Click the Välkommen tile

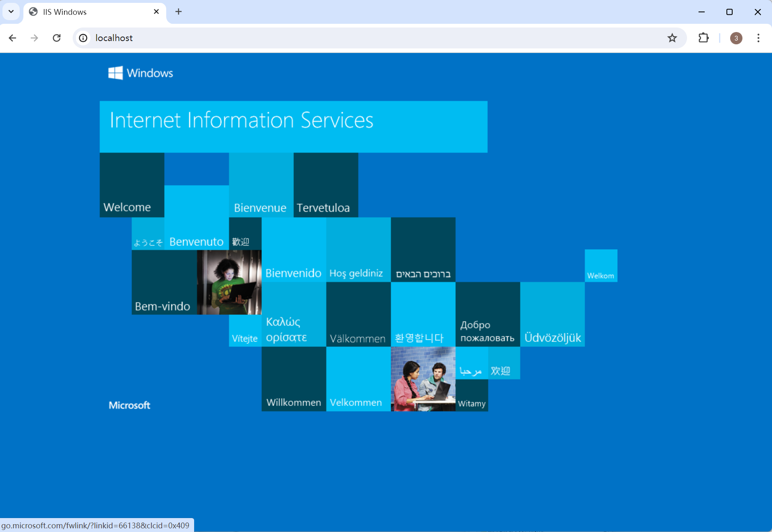pos(358,314)
